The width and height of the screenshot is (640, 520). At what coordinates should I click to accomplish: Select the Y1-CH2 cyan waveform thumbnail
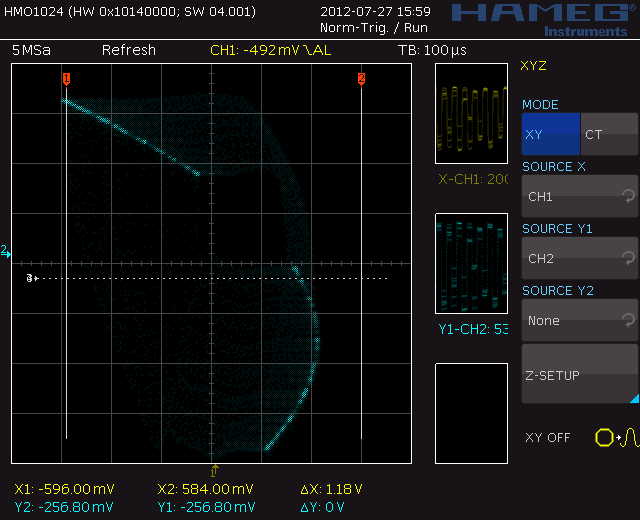click(x=471, y=263)
